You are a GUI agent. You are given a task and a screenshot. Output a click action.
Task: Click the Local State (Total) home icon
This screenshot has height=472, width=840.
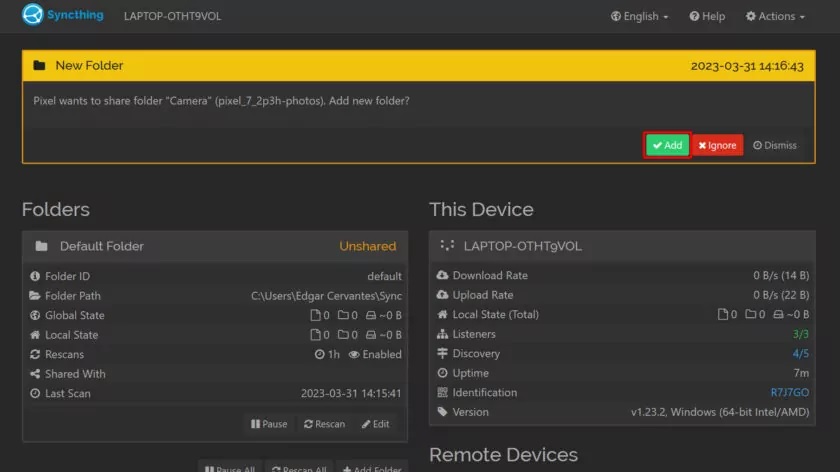tap(442, 314)
